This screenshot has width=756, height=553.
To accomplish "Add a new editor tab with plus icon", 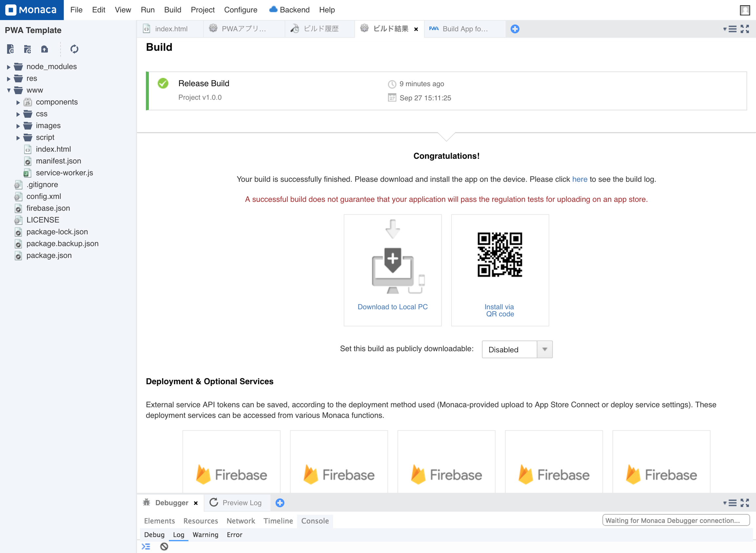I will (x=514, y=29).
